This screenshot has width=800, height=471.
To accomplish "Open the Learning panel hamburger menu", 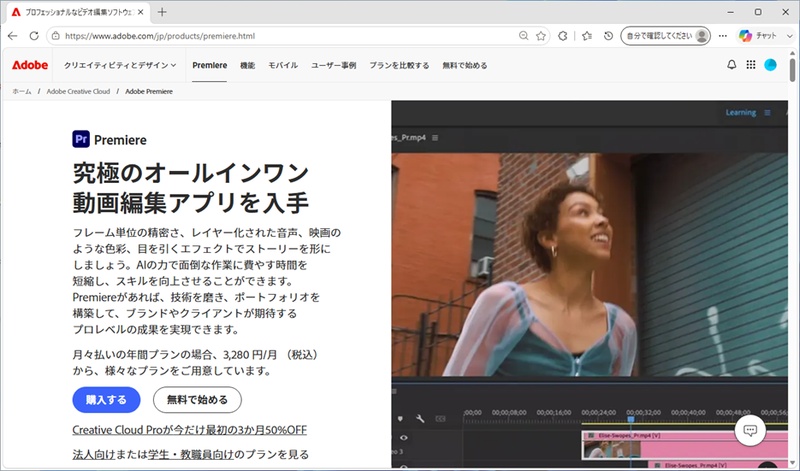I will pyautogui.click(x=767, y=113).
